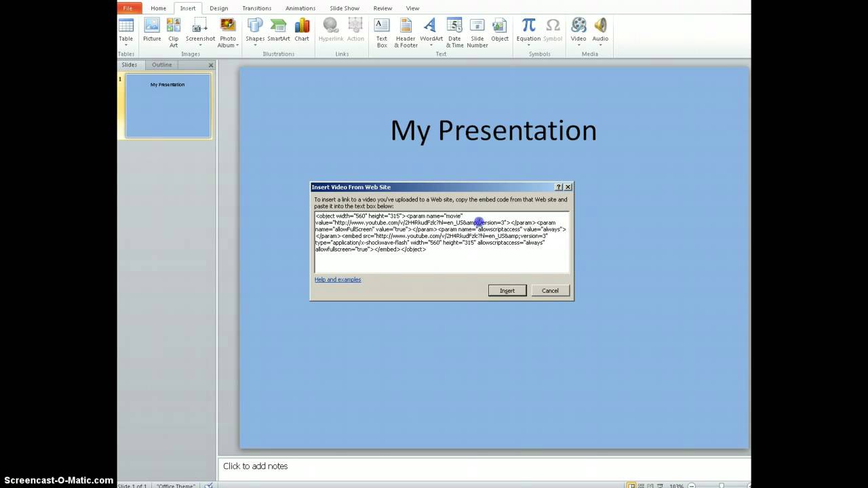Open the View ribbon tab
This screenshot has height=488, width=868.
(x=412, y=8)
